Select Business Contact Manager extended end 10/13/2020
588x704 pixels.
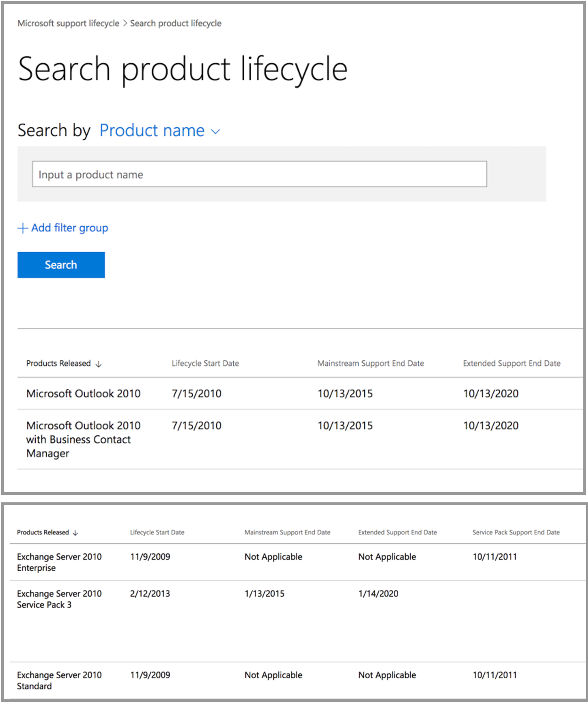pyautogui.click(x=491, y=426)
